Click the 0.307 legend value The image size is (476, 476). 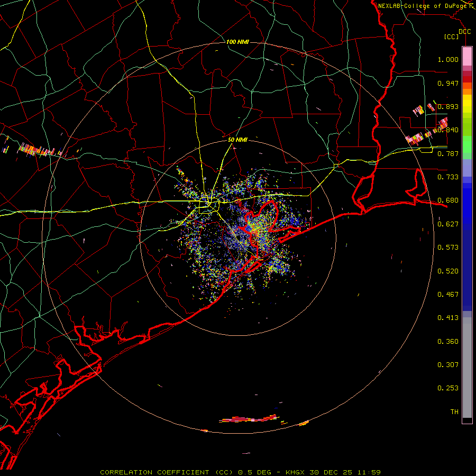point(448,365)
